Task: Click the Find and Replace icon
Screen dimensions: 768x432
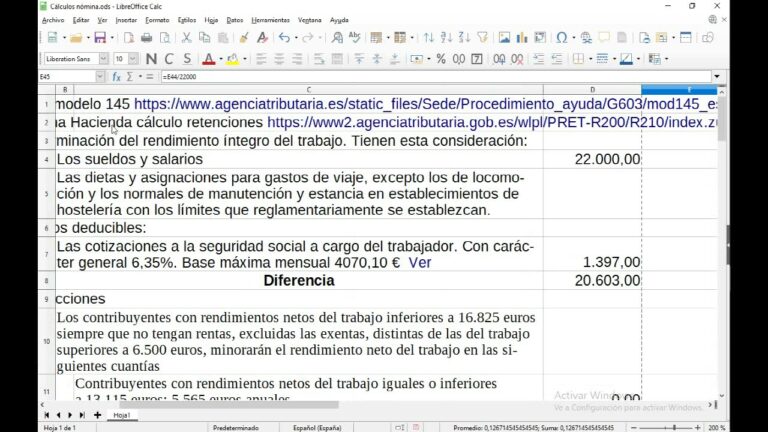Action: (337, 38)
